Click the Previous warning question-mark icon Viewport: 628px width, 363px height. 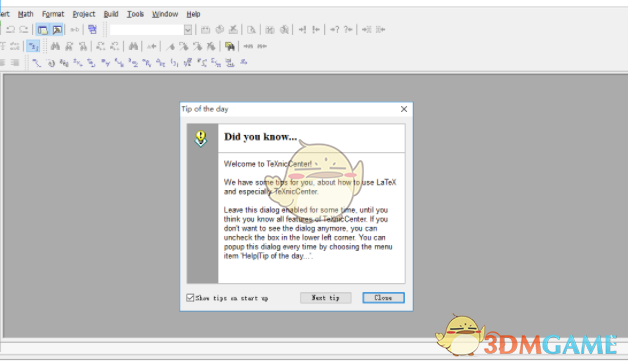coord(348,30)
